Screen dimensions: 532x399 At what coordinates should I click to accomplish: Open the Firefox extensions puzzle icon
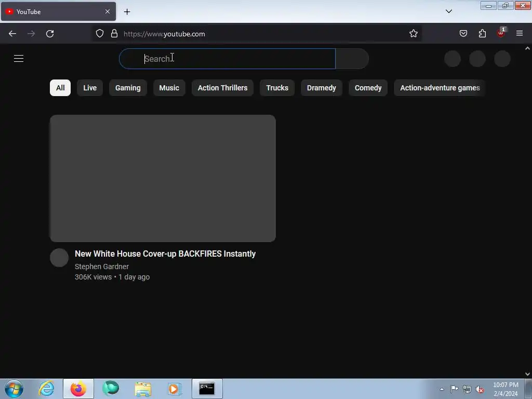coord(482,33)
